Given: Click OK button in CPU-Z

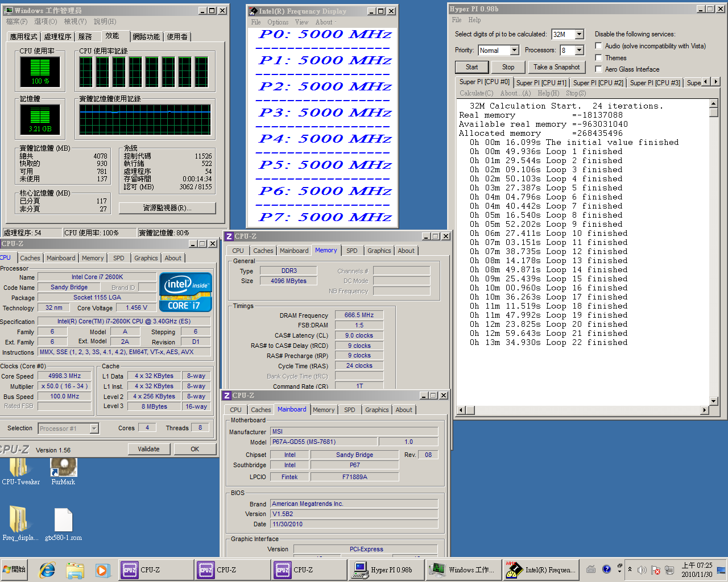Looking at the screenshot, I should tap(195, 449).
